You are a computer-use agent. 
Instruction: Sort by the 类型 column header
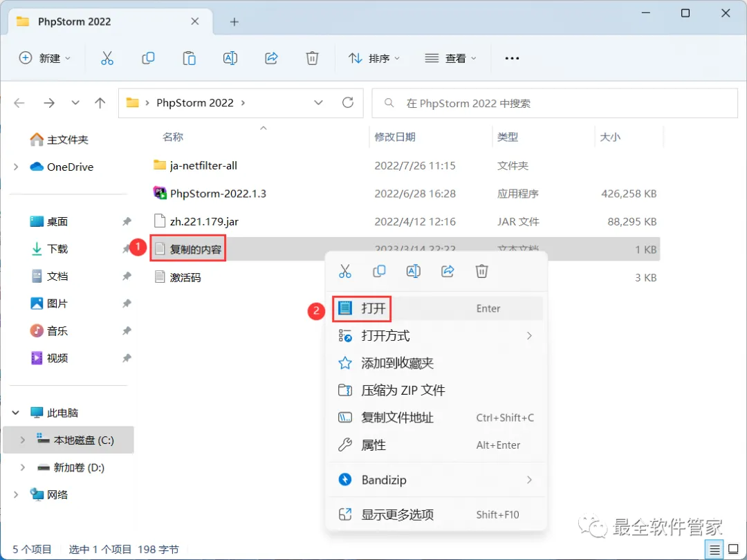[508, 137]
